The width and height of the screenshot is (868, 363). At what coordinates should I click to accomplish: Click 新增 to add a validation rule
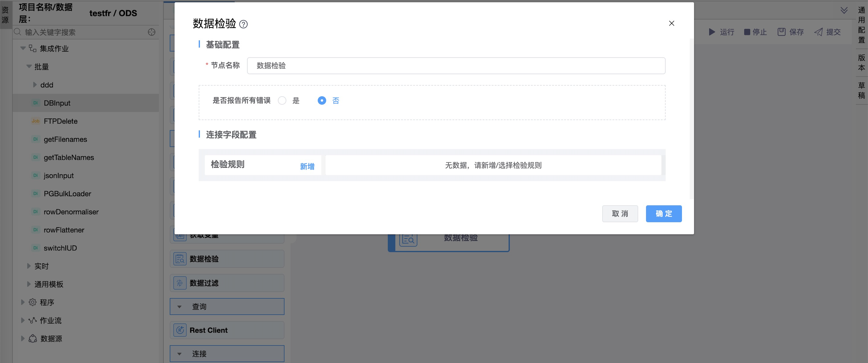(x=307, y=166)
